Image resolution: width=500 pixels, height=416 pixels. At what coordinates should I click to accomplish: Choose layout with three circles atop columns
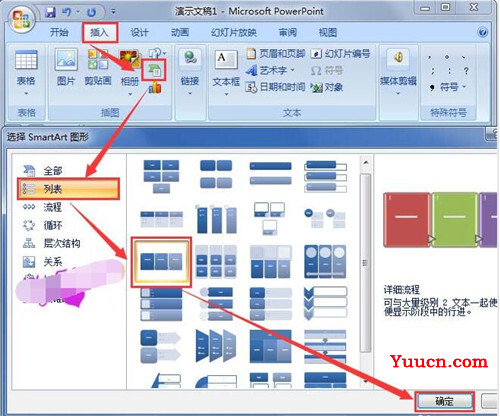(x=325, y=262)
